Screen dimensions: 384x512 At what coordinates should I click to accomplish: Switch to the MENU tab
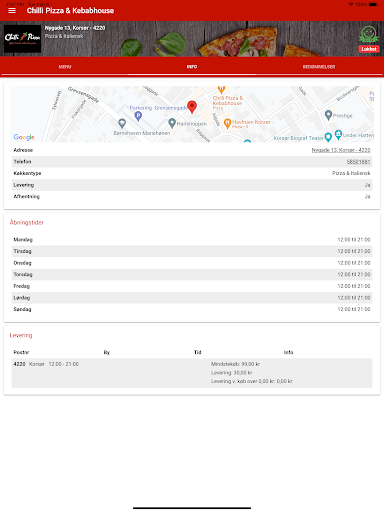pos(65,67)
